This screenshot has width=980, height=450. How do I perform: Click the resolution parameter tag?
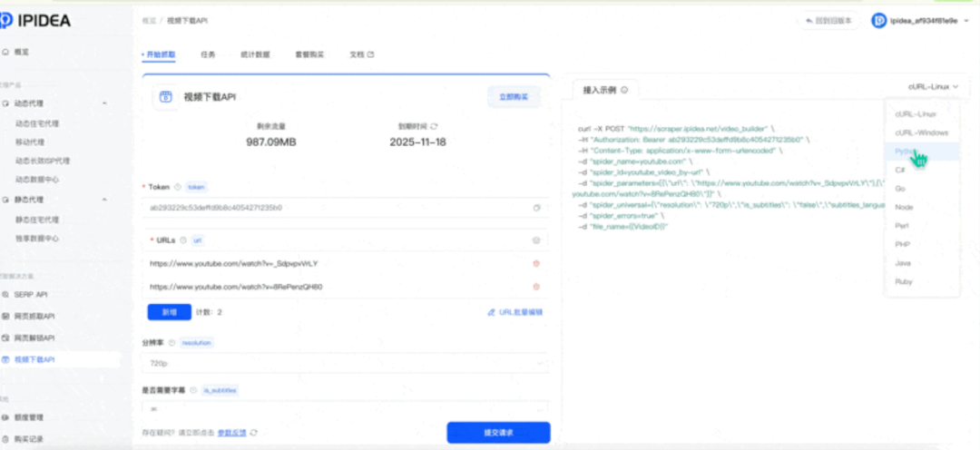click(197, 343)
